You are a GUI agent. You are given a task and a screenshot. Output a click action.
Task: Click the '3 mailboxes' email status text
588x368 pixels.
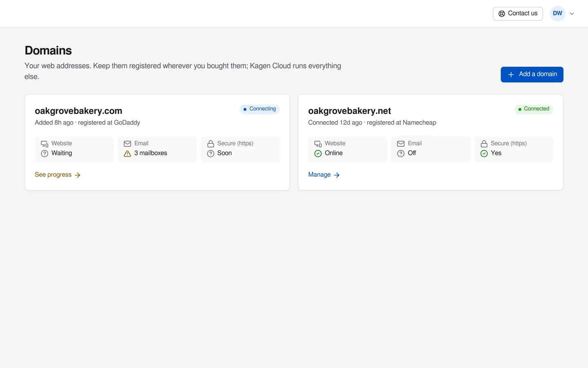tap(151, 153)
